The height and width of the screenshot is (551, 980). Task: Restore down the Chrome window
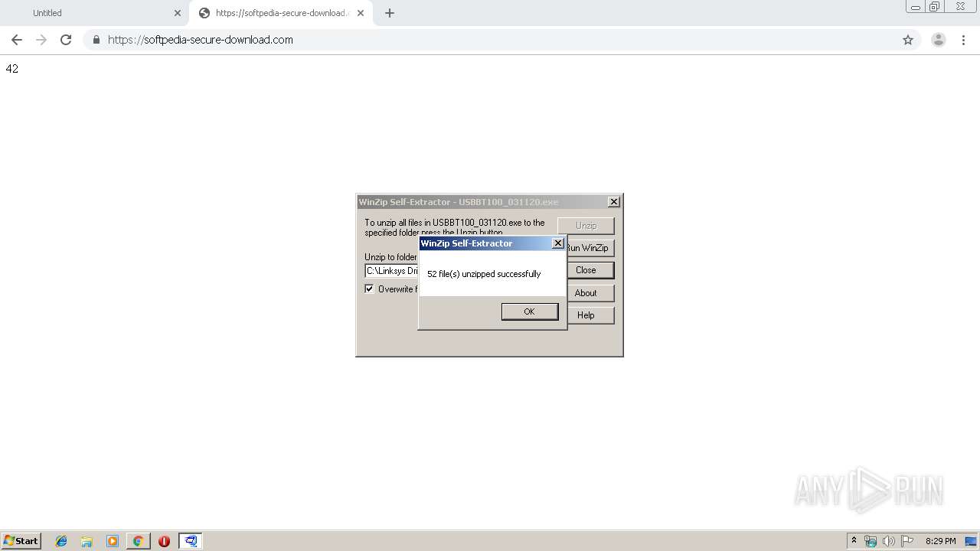(x=935, y=7)
